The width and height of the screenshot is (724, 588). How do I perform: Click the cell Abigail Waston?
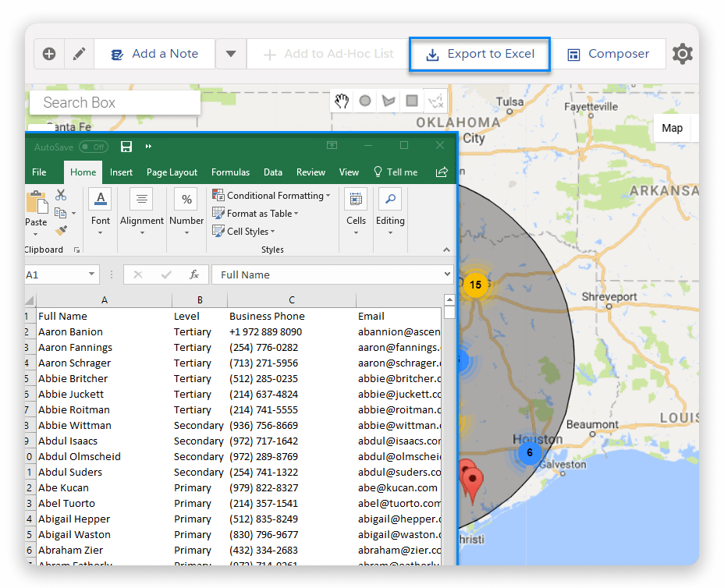tap(104, 534)
